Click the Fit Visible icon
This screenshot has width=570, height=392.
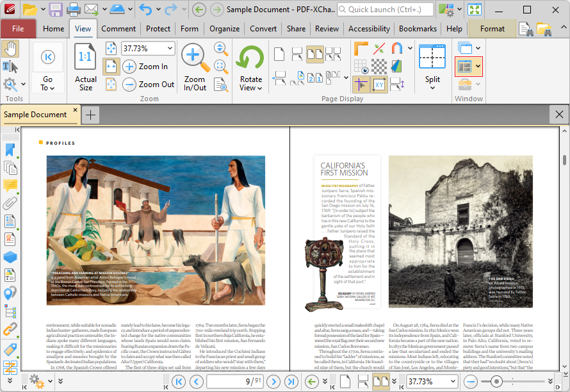(x=111, y=85)
